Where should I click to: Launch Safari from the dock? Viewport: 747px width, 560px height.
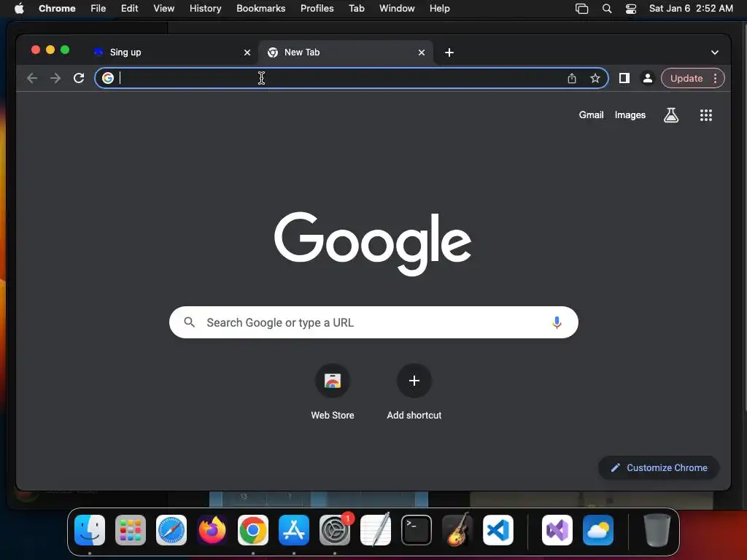171,530
